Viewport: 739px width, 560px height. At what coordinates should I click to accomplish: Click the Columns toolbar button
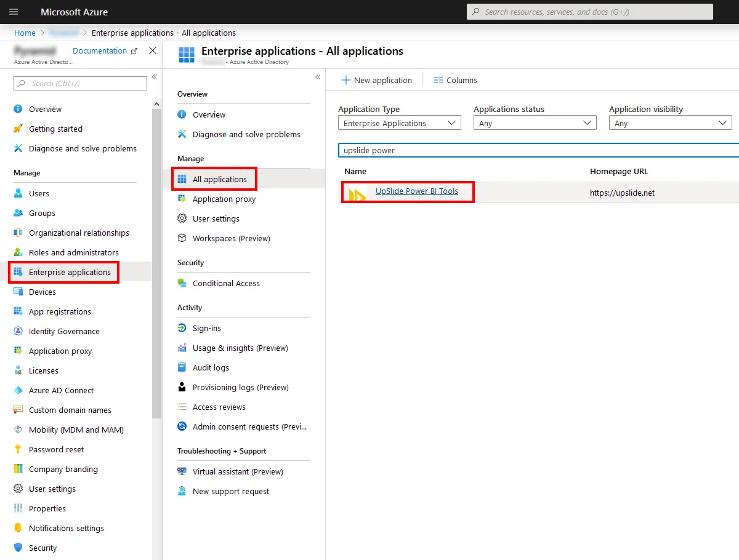click(x=455, y=80)
